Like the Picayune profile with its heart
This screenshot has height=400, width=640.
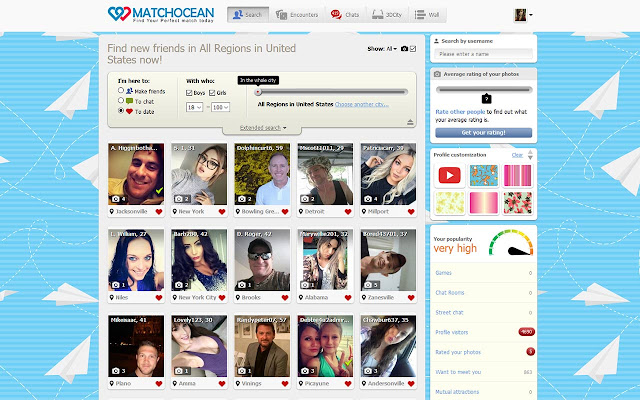(348, 384)
